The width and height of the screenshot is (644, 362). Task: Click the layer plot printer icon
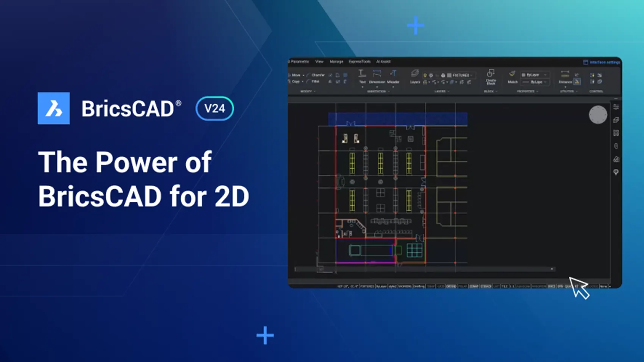tap(443, 75)
